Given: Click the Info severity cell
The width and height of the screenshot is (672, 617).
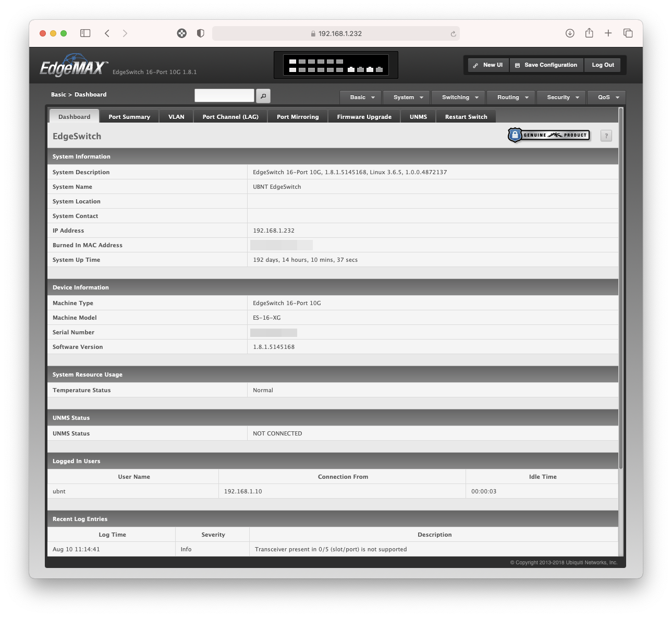Looking at the screenshot, I should pos(186,549).
